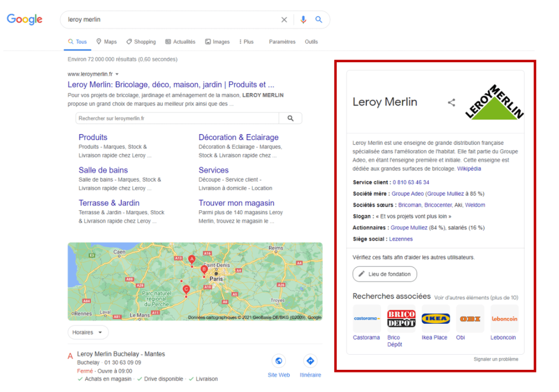Click Voir d'autres éléments (plus de 10)
The height and width of the screenshot is (392, 559).
click(476, 297)
